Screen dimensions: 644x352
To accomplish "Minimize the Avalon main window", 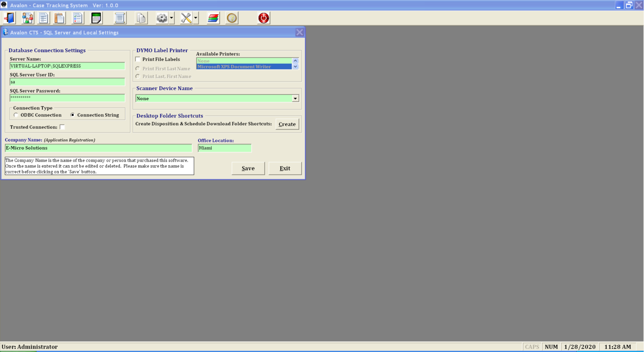I will pyautogui.click(x=619, y=5).
